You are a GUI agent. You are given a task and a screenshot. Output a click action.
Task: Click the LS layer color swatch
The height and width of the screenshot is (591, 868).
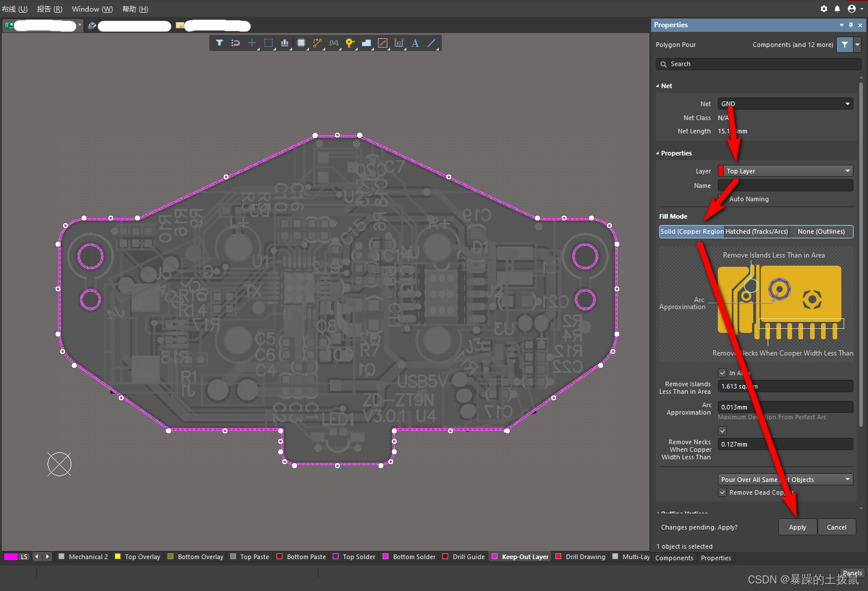[10, 556]
